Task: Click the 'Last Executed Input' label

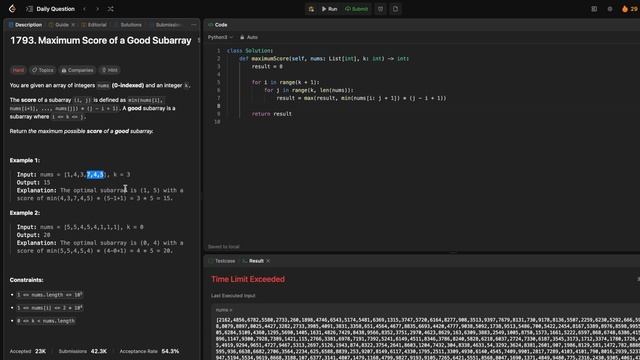Action: pyautogui.click(x=233, y=296)
